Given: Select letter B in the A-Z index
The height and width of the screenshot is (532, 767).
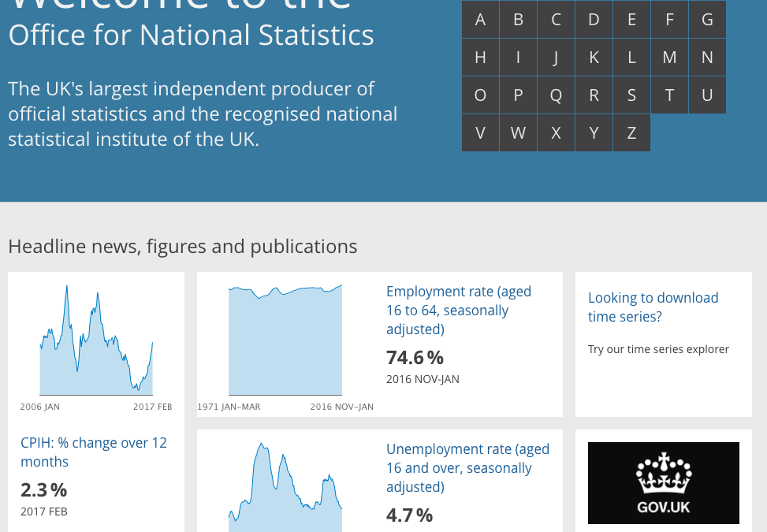Looking at the screenshot, I should (518, 19).
